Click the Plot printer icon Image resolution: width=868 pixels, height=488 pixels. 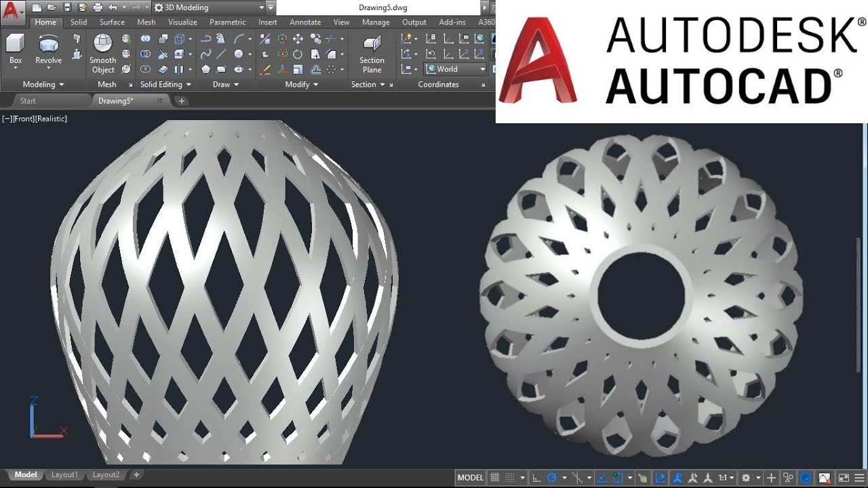98,7
